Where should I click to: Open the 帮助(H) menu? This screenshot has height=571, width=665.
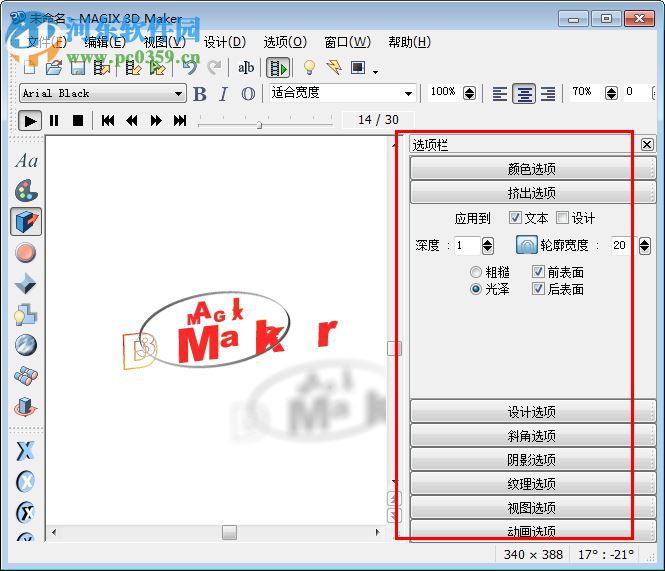410,42
